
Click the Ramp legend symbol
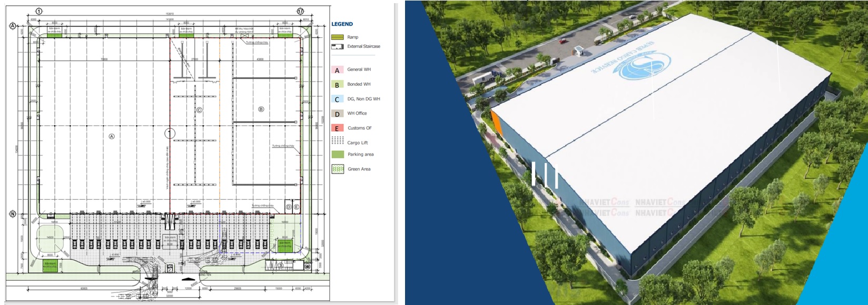coord(337,37)
